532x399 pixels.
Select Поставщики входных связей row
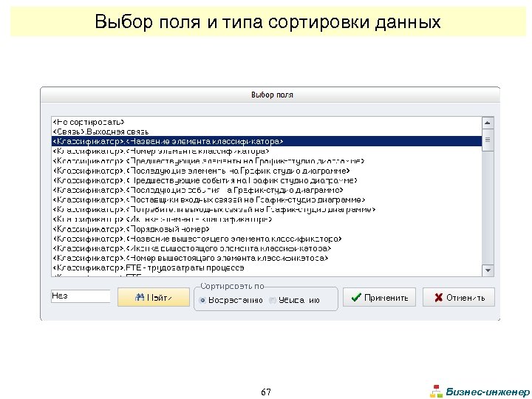(267, 199)
